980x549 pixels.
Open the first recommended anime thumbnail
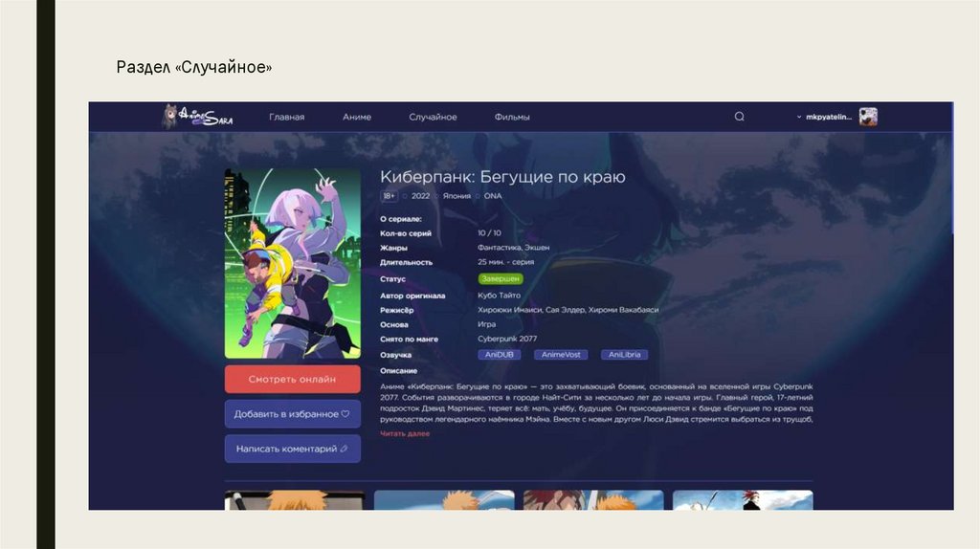coord(295,499)
